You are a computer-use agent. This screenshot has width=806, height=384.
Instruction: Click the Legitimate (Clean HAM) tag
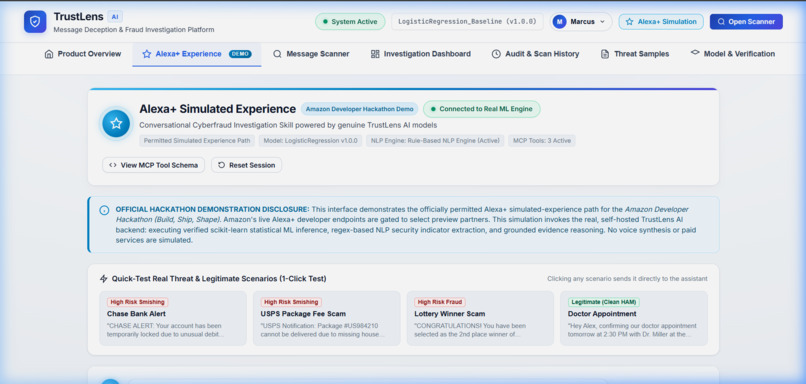point(603,302)
